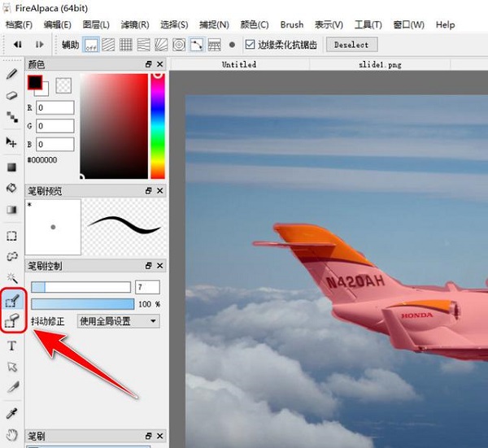Image resolution: width=488 pixels, height=448 pixels.
Task: Open the 抖动修正 stabilizer dropdown
Action: pyautogui.click(x=118, y=321)
